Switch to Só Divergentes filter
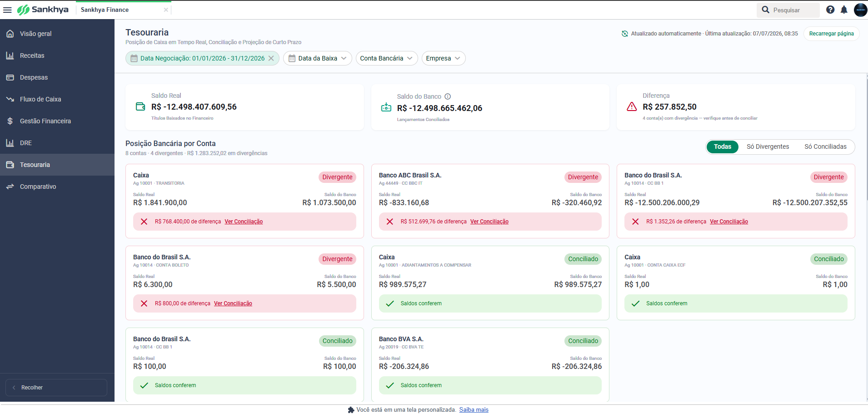 768,146
